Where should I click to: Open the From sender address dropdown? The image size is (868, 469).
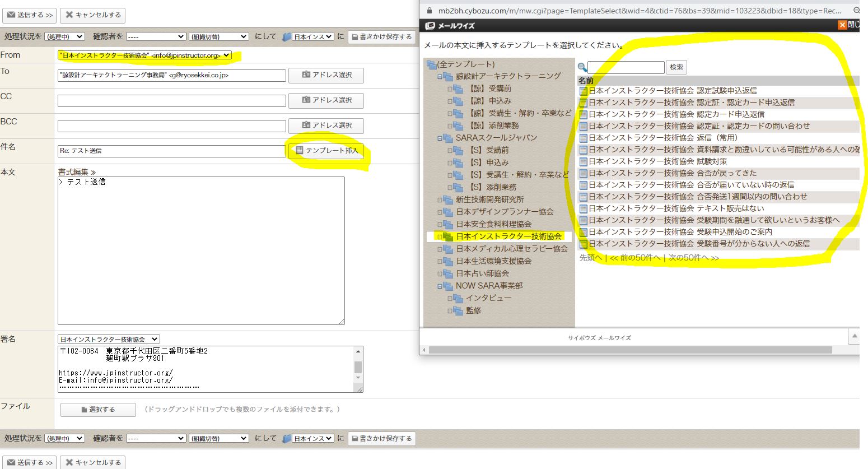pyautogui.click(x=144, y=55)
